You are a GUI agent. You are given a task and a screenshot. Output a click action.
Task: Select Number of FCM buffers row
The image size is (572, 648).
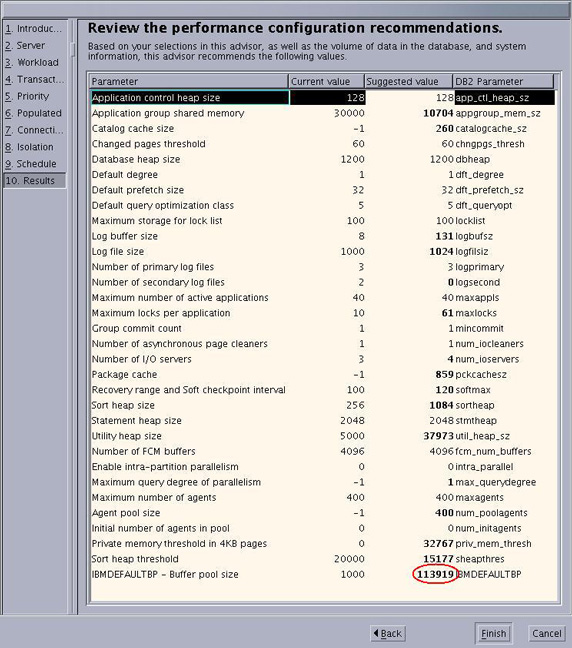coord(323,451)
